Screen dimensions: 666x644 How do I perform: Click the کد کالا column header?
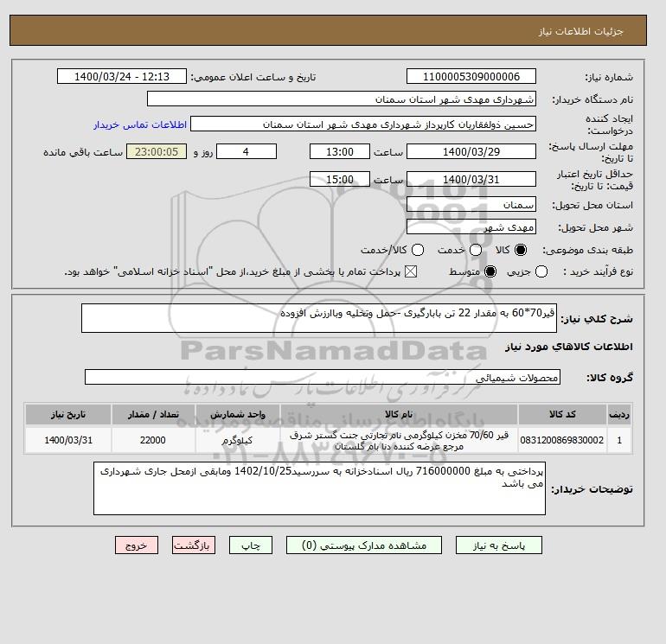click(562, 414)
